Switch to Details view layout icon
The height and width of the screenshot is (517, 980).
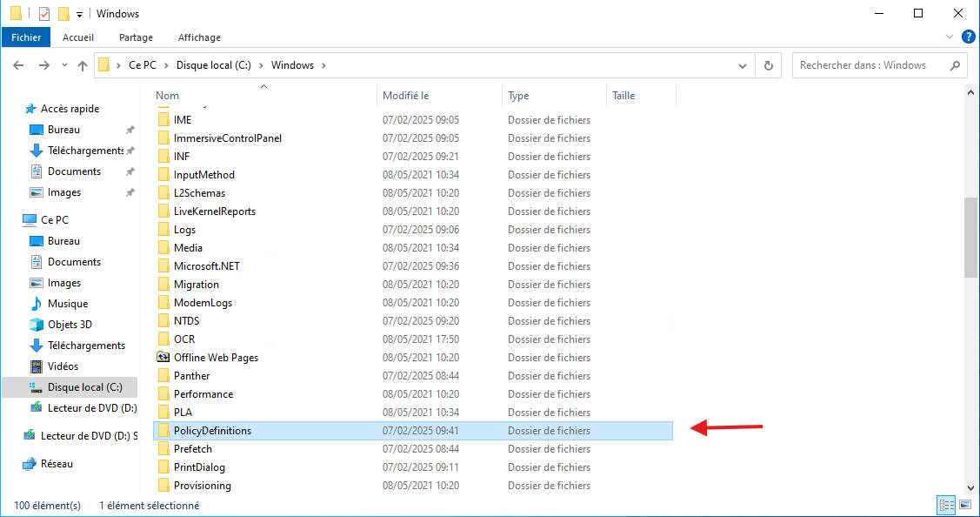pyautogui.click(x=947, y=505)
